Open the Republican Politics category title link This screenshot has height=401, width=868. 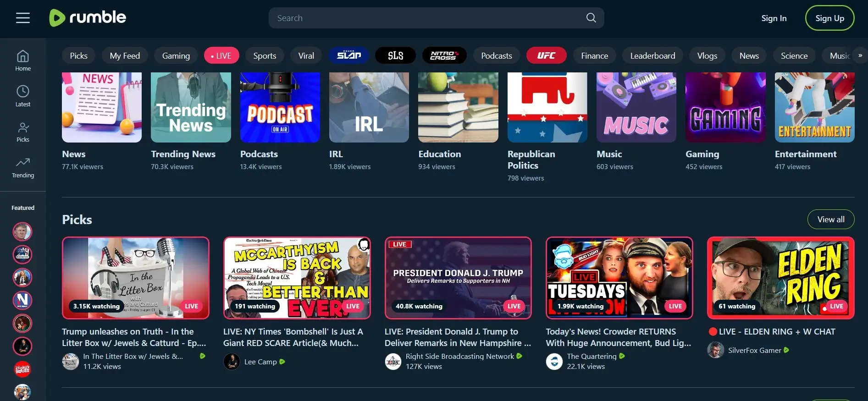click(531, 160)
